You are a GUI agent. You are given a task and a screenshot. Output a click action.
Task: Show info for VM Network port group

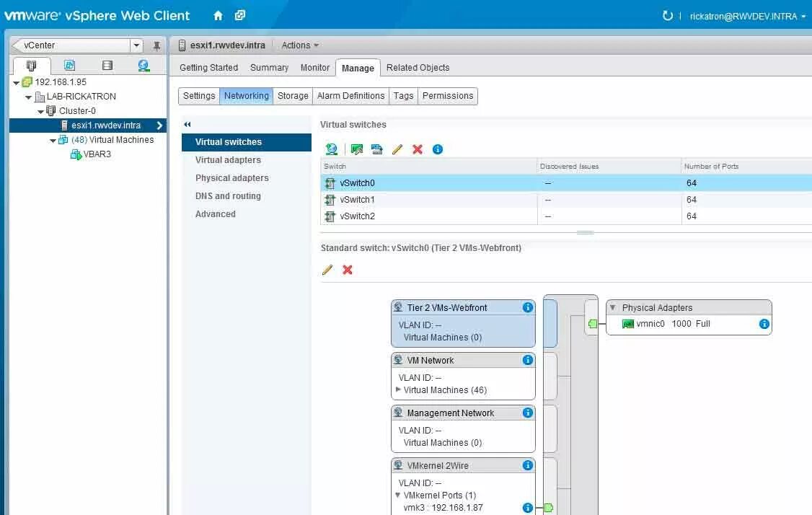tap(528, 360)
